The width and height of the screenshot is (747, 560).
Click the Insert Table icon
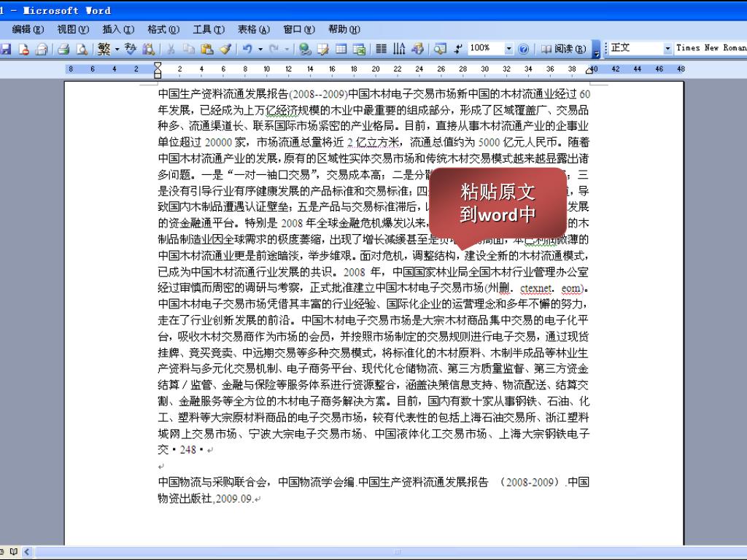point(341,49)
